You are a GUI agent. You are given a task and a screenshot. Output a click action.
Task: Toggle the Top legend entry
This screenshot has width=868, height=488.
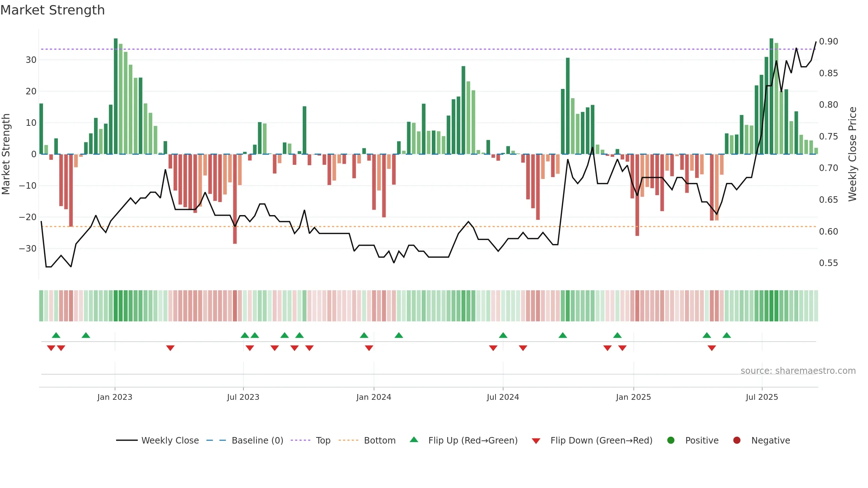[311, 440]
